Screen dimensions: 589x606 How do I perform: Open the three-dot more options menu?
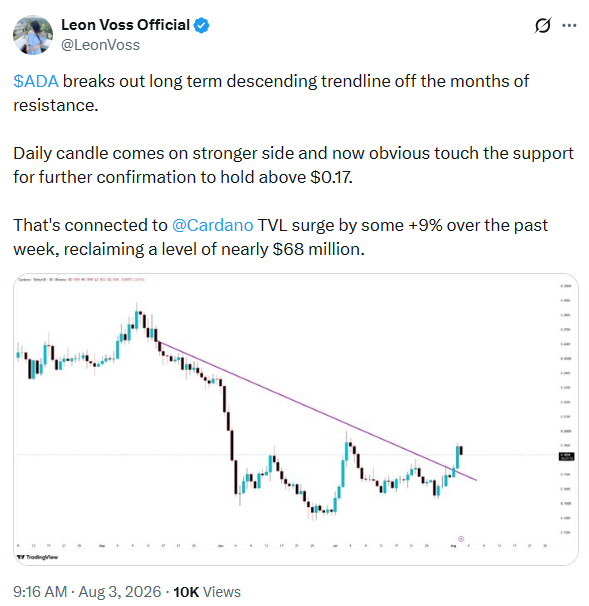pos(569,26)
